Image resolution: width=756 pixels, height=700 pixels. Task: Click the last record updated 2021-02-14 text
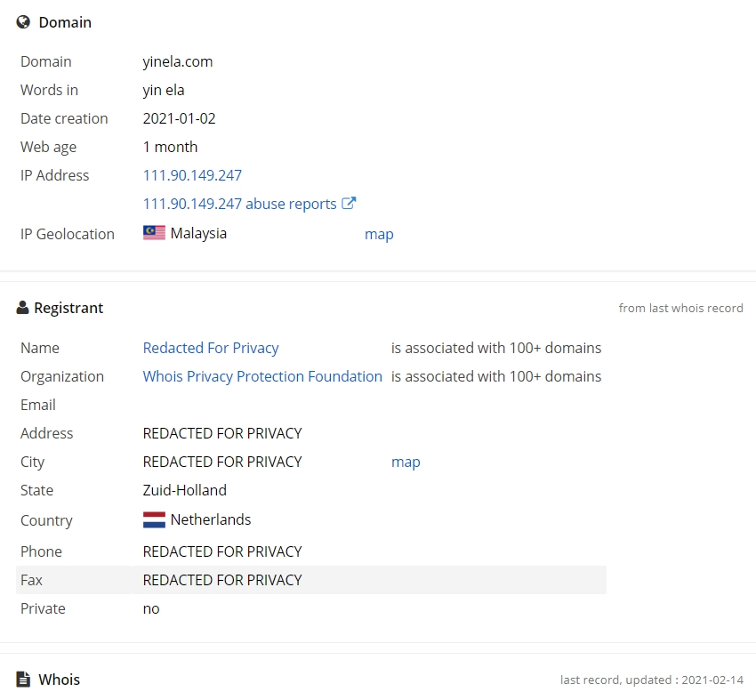(x=652, y=680)
